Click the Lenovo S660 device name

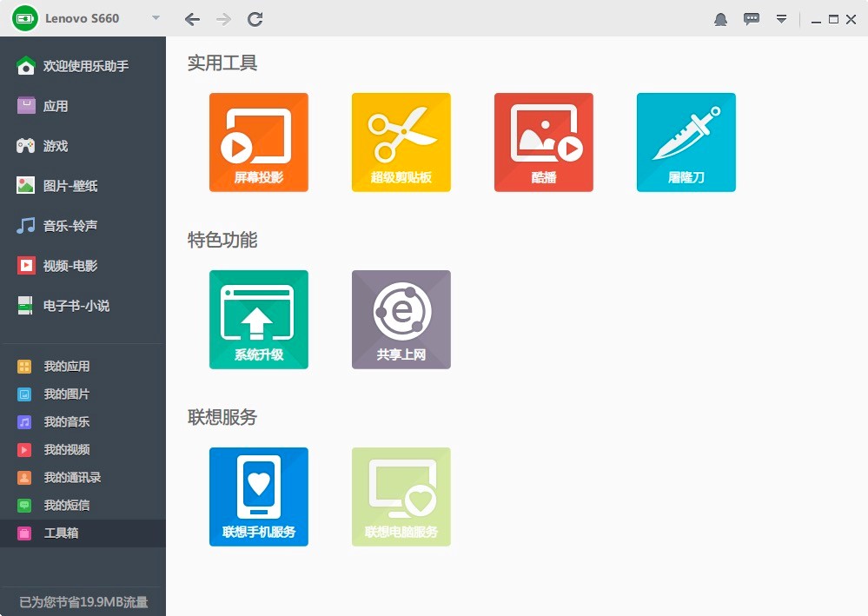[82, 18]
